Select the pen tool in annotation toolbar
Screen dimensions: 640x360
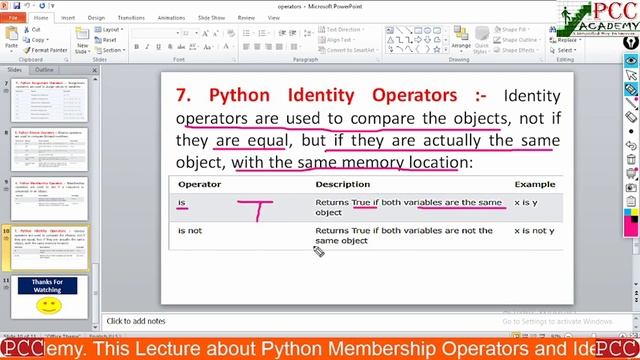(x=631, y=89)
